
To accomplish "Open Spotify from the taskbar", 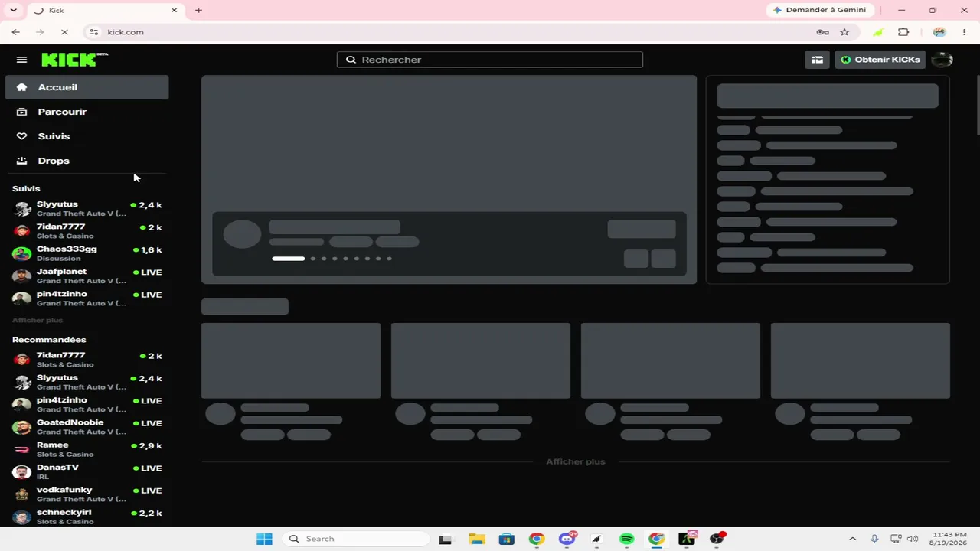I will pyautogui.click(x=626, y=539).
